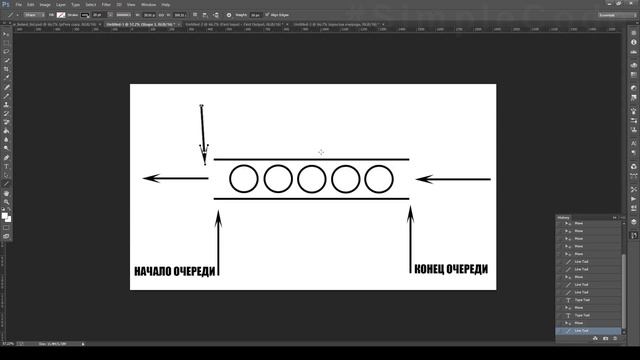Image resolution: width=640 pixels, height=360 pixels.
Task: Toggle the Align Edges checkbox
Action: click(267, 15)
